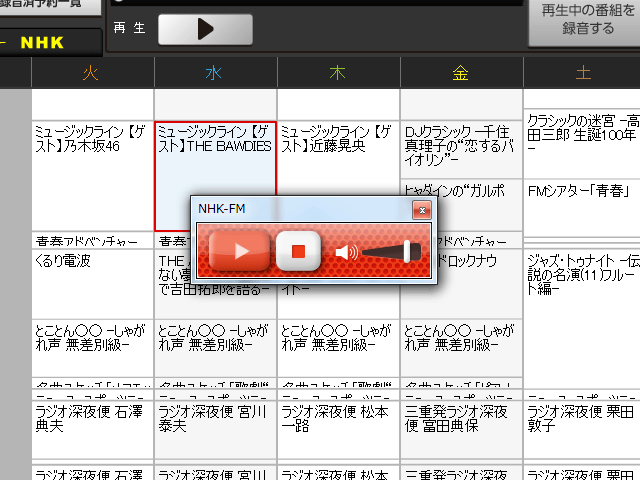Select FMシアター「青春」 program
Image resolution: width=640 pixels, height=480 pixels.
582,207
